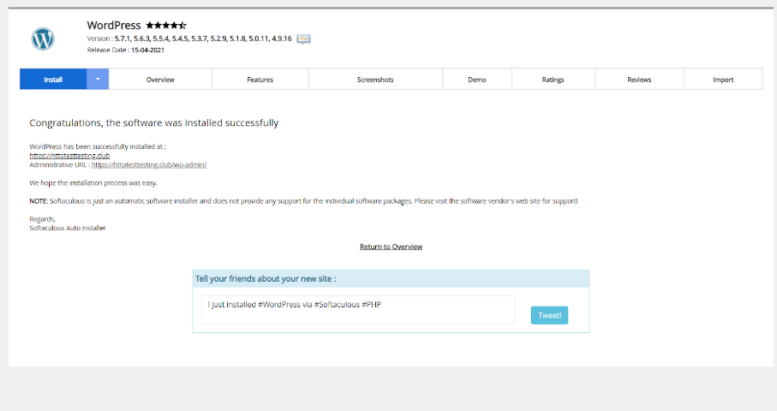Click the WordPress title heading
The height and width of the screenshot is (411, 777).
click(x=114, y=24)
